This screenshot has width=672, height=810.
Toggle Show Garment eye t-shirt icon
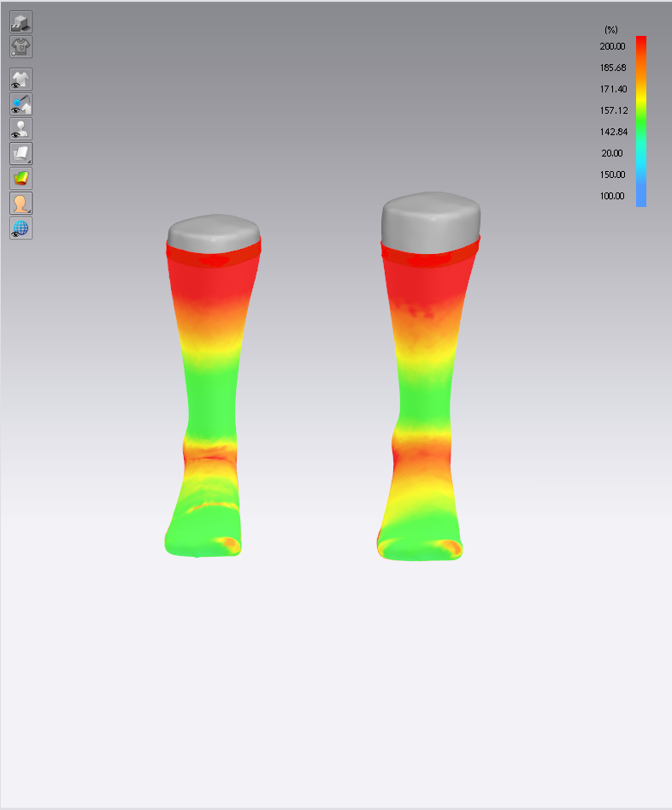21,80
